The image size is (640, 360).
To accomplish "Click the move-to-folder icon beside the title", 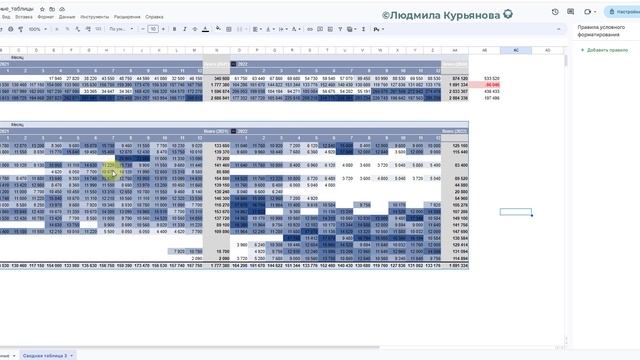I will coord(52,9).
